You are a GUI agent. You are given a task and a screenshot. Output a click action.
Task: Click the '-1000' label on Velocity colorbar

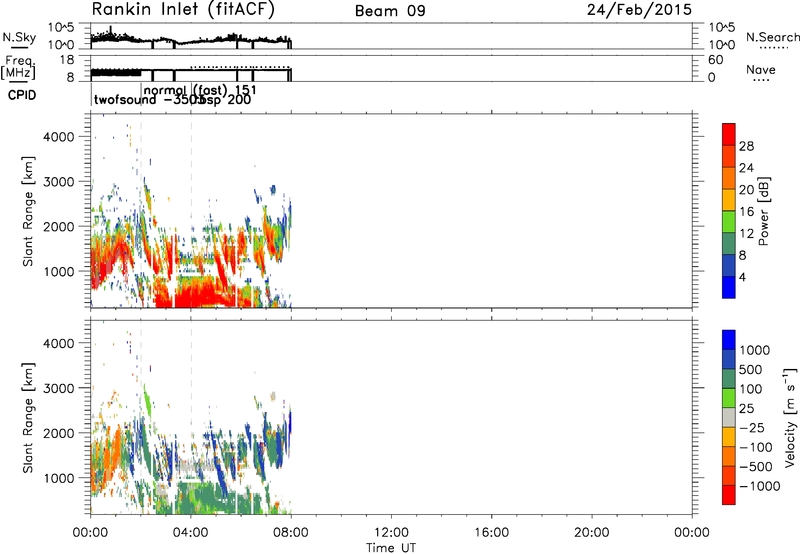tap(759, 486)
